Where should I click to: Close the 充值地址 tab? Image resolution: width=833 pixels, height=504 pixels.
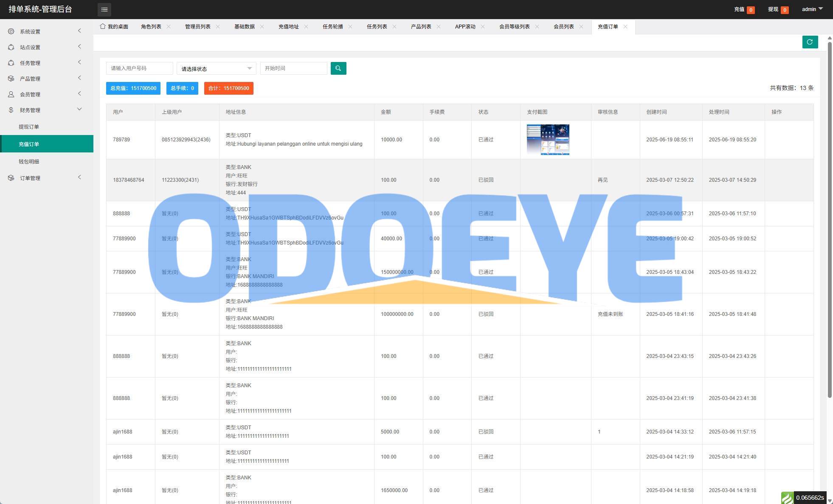coord(306,27)
